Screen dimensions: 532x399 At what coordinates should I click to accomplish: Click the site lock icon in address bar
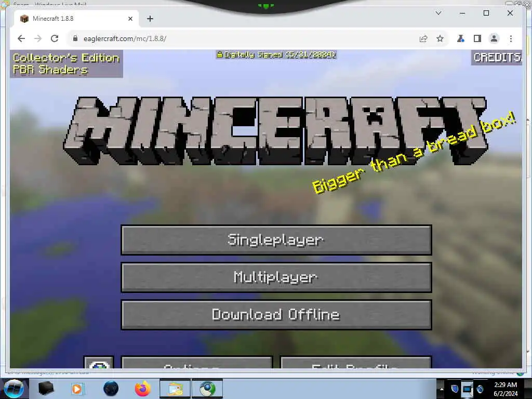pos(75,38)
